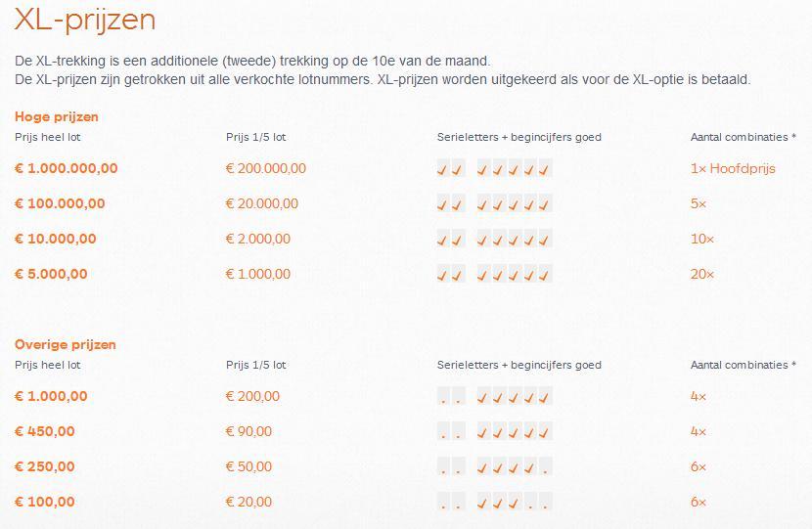Click the € 20,00 one-fifth lot prize

coord(248,502)
